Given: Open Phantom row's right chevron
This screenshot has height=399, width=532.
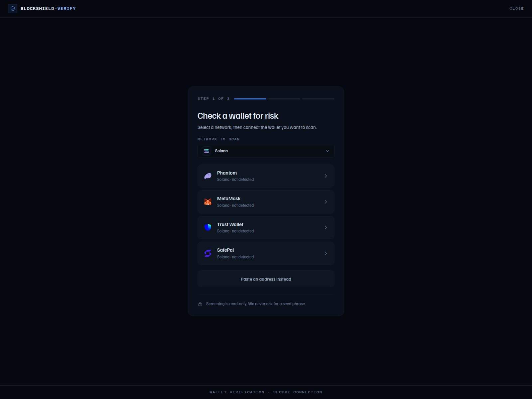Looking at the screenshot, I should pos(326,176).
